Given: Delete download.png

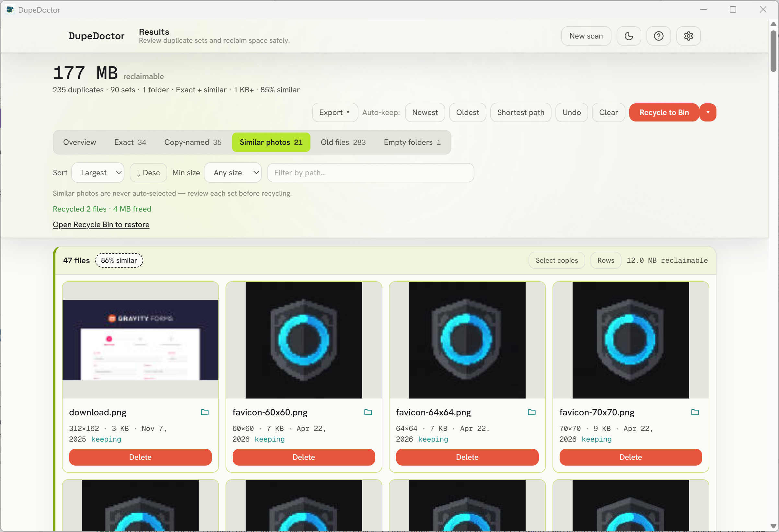Looking at the screenshot, I should pos(140,457).
